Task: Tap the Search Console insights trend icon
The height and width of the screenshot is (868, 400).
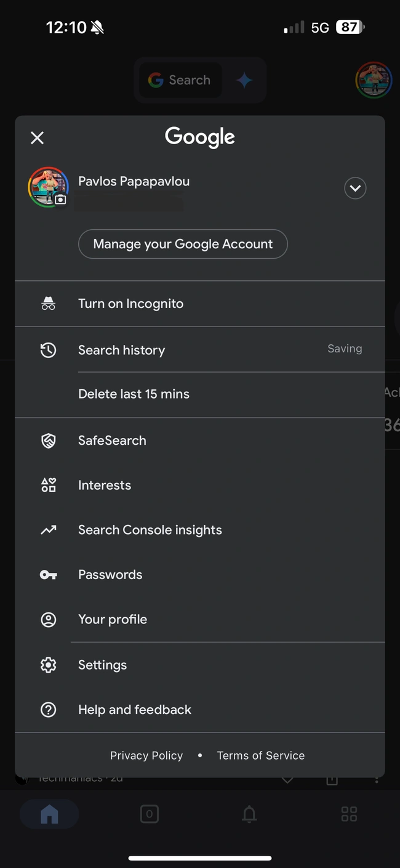Action: tap(48, 530)
